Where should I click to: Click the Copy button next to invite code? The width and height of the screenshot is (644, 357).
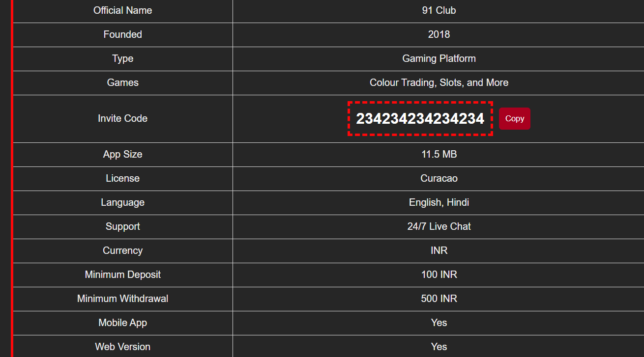(x=515, y=118)
